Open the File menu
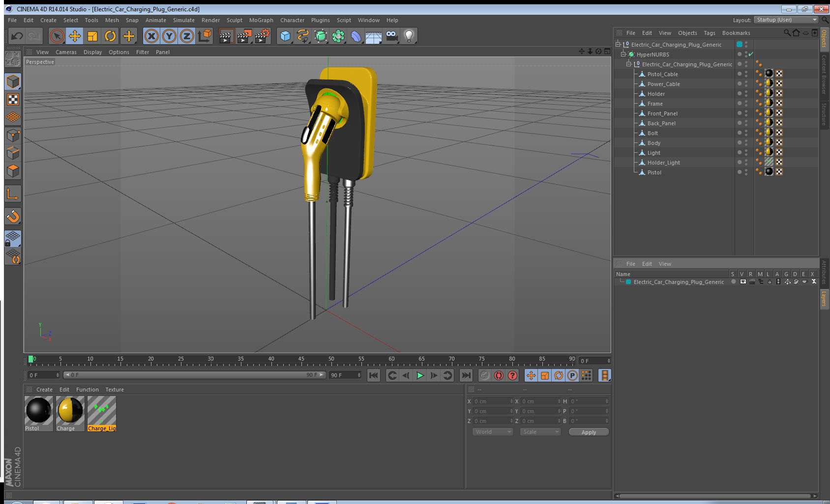This screenshot has width=830, height=504. click(12, 20)
